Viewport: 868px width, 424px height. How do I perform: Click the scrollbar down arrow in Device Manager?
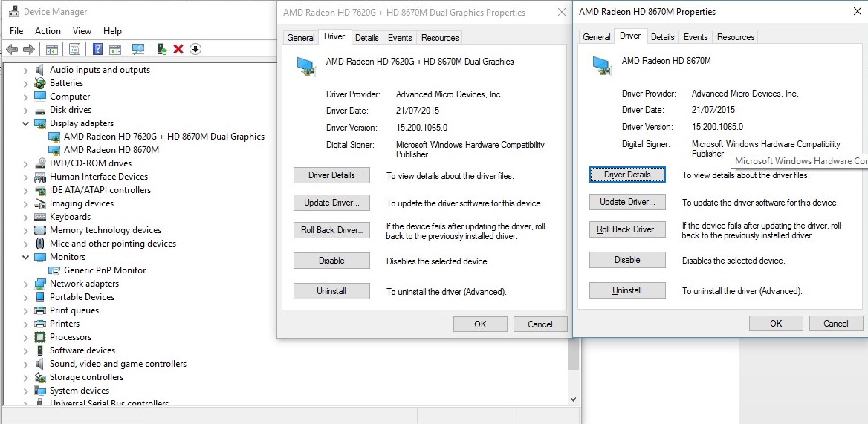[x=573, y=399]
